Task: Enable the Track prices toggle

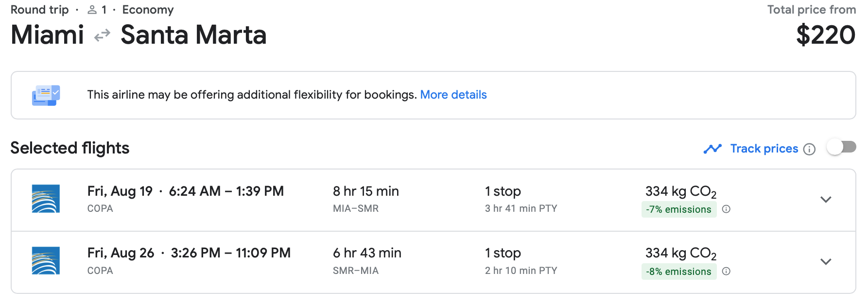Action: coord(841,147)
